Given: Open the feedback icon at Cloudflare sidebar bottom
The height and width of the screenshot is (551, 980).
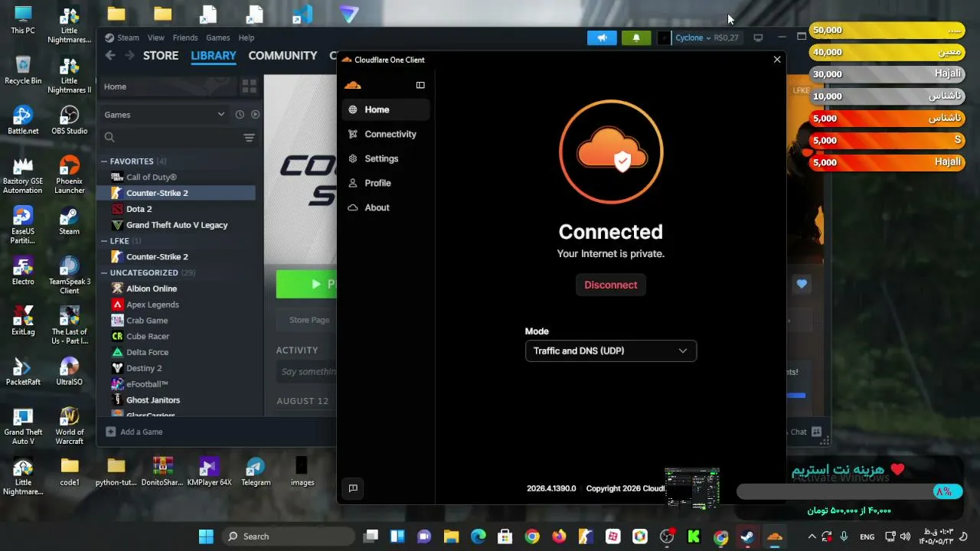Looking at the screenshot, I should pos(353,488).
